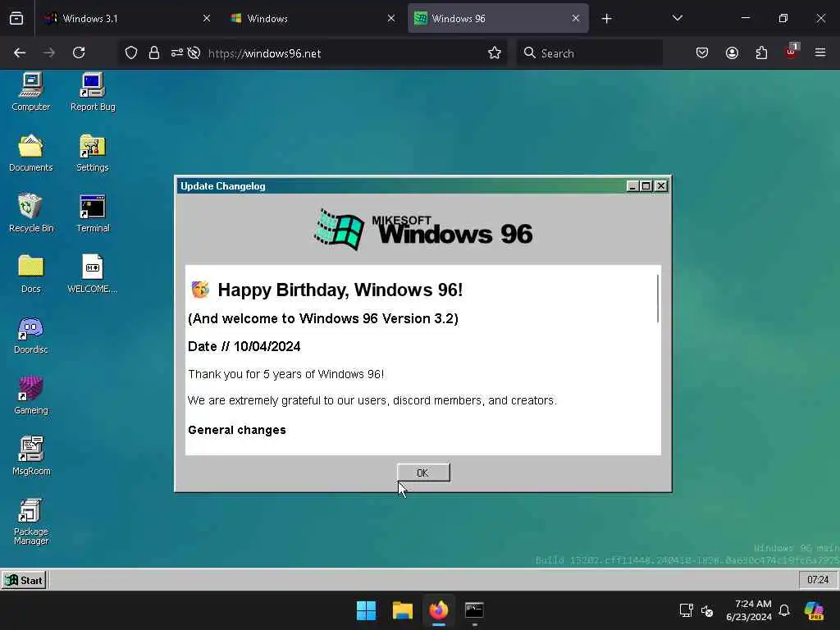The width and height of the screenshot is (840, 630).
Task: Click the Happy Birthday, Windows 96! heading
Action: [x=340, y=290]
